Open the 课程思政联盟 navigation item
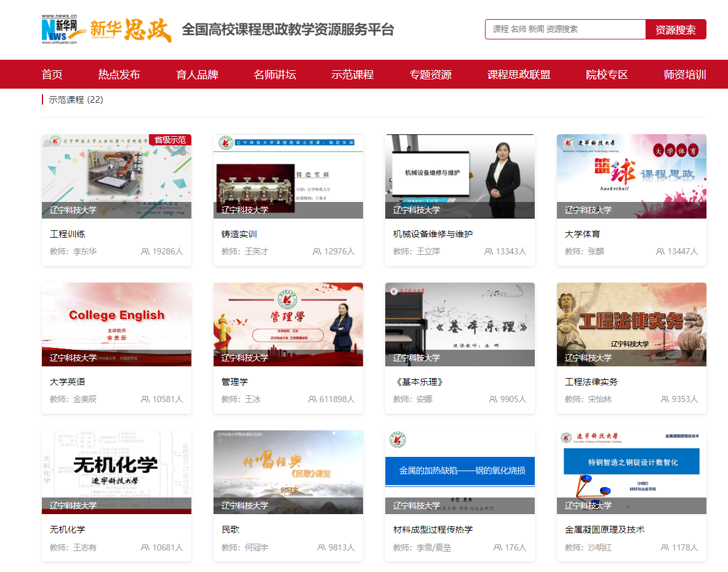728x572 pixels. pyautogui.click(x=519, y=75)
